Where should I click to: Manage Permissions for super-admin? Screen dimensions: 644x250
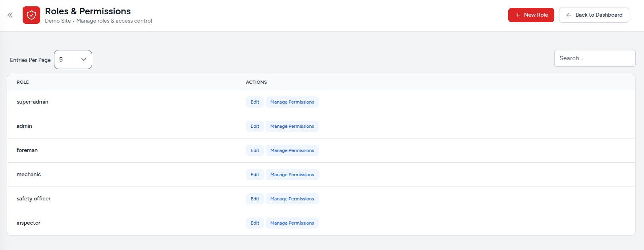pyautogui.click(x=292, y=102)
